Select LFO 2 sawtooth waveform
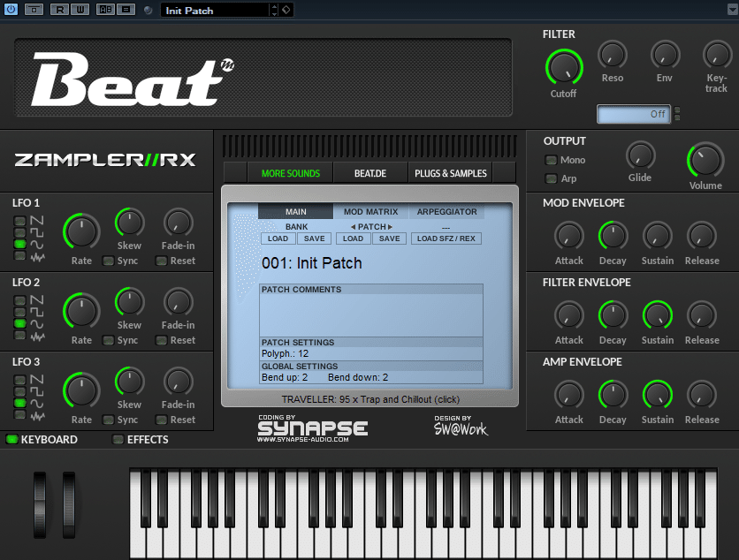This screenshot has height=560, width=739. click(19, 300)
